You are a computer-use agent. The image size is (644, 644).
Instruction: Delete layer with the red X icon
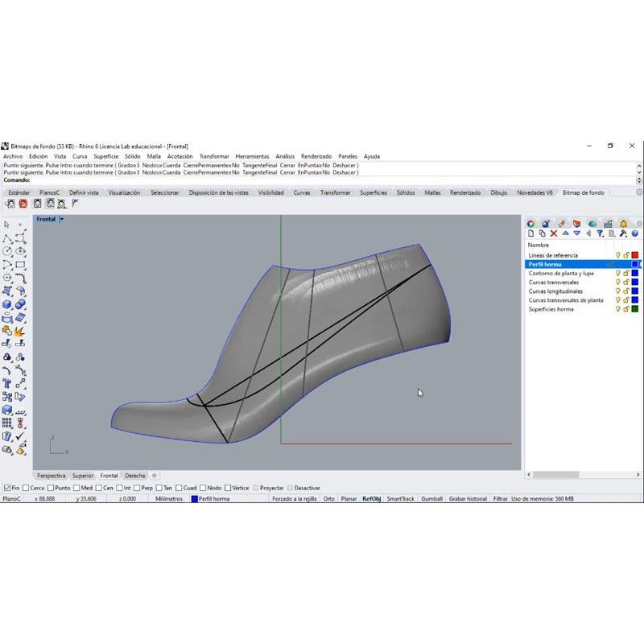click(x=554, y=233)
